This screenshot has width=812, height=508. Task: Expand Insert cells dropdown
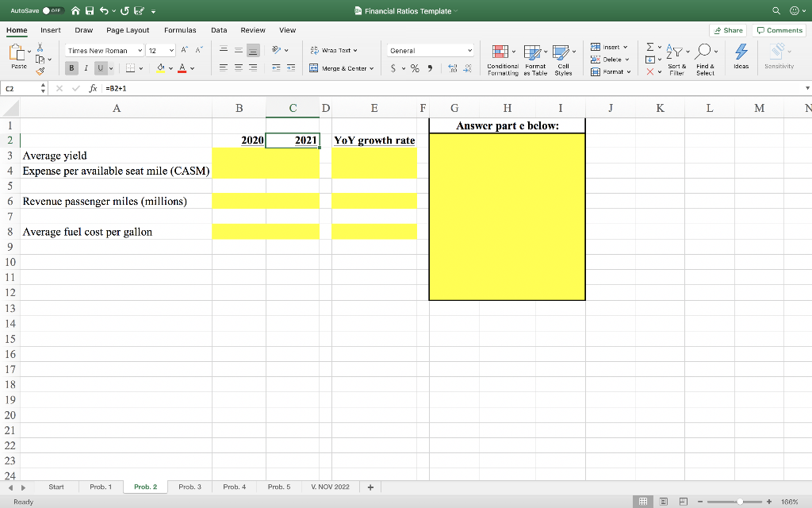tap(625, 47)
